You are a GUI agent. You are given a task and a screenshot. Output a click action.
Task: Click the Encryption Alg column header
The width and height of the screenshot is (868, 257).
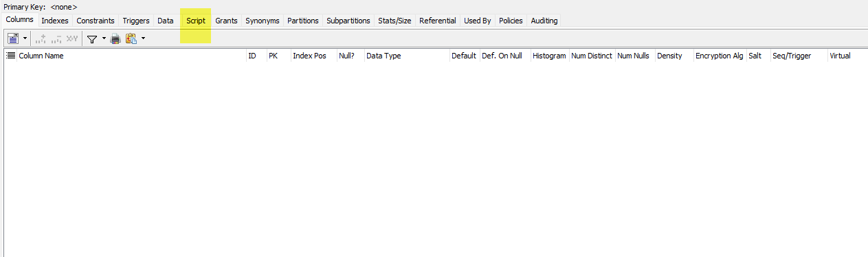pos(719,56)
